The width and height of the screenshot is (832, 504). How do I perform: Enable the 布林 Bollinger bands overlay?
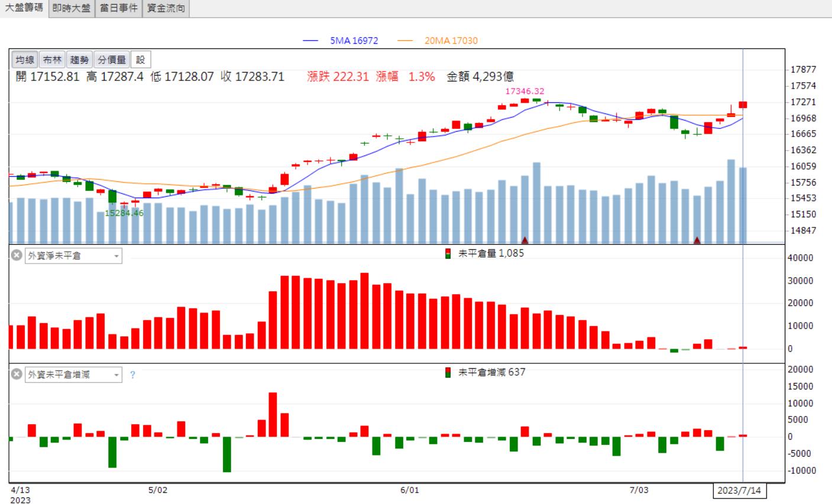click(x=52, y=60)
